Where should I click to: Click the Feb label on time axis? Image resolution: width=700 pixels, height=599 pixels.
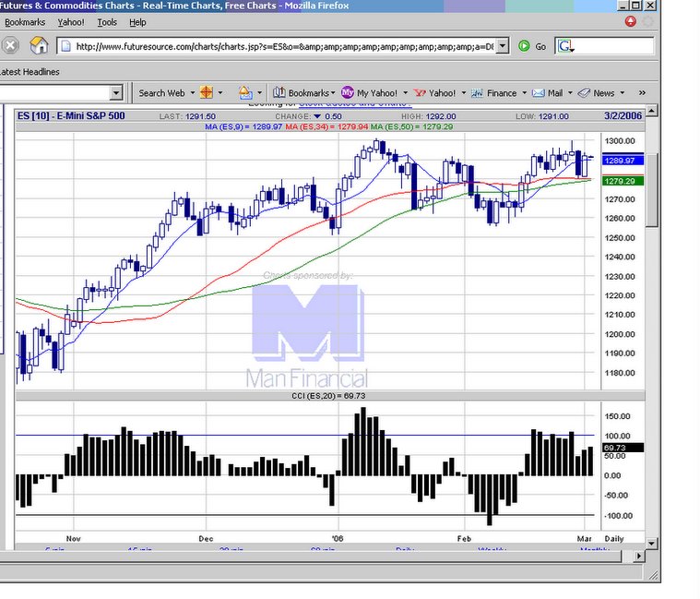pyautogui.click(x=464, y=539)
